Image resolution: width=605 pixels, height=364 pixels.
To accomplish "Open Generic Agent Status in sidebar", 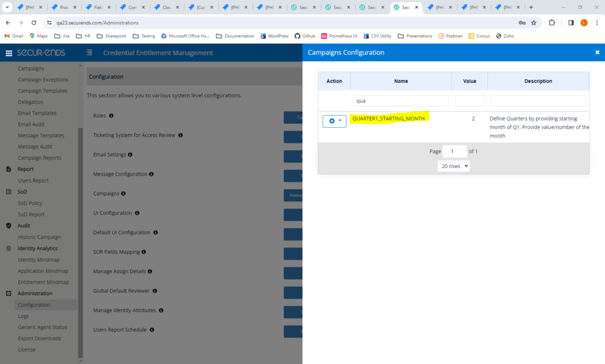I will pos(43,327).
